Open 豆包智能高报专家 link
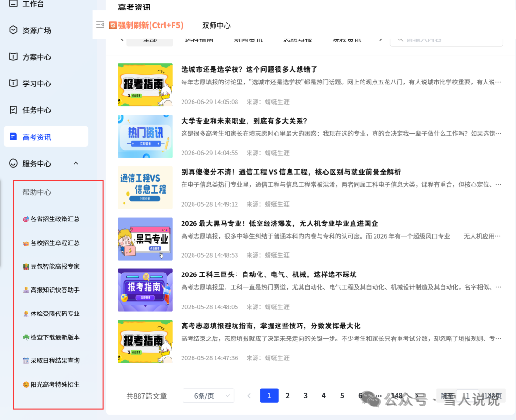This screenshot has width=516, height=420. (55, 266)
